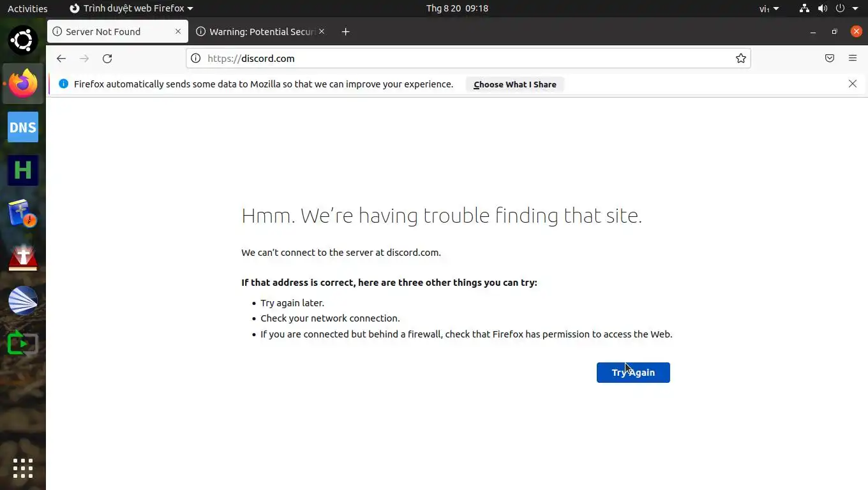Image resolution: width=868 pixels, height=490 pixels.
Task: Open the Firefox hamburger menu
Action: point(853,58)
